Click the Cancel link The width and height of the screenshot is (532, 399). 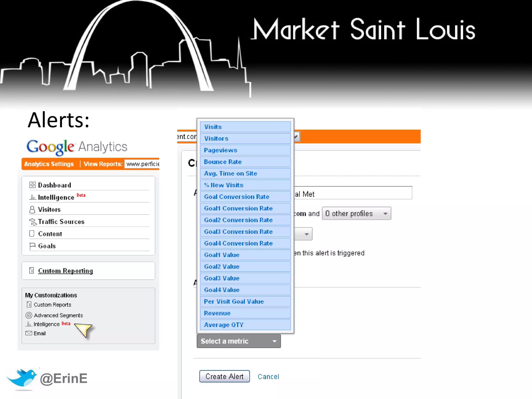268,376
